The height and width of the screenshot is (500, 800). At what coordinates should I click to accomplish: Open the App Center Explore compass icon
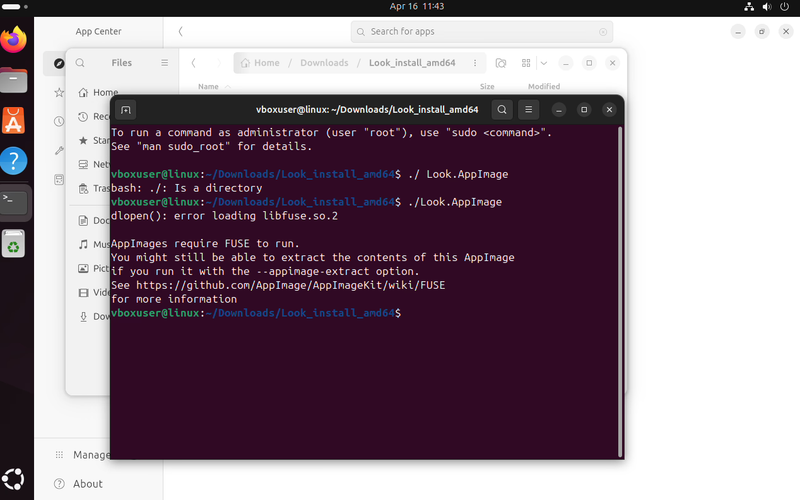coord(59,63)
